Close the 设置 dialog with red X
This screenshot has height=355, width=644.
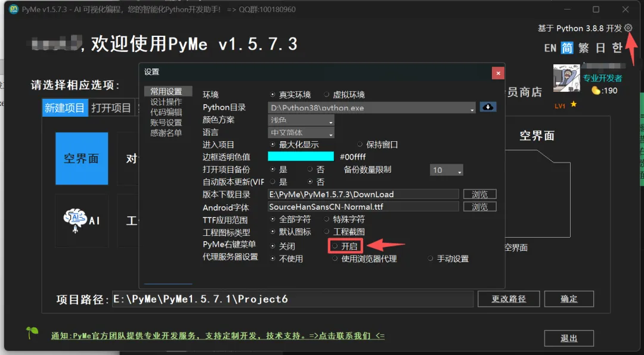click(498, 73)
